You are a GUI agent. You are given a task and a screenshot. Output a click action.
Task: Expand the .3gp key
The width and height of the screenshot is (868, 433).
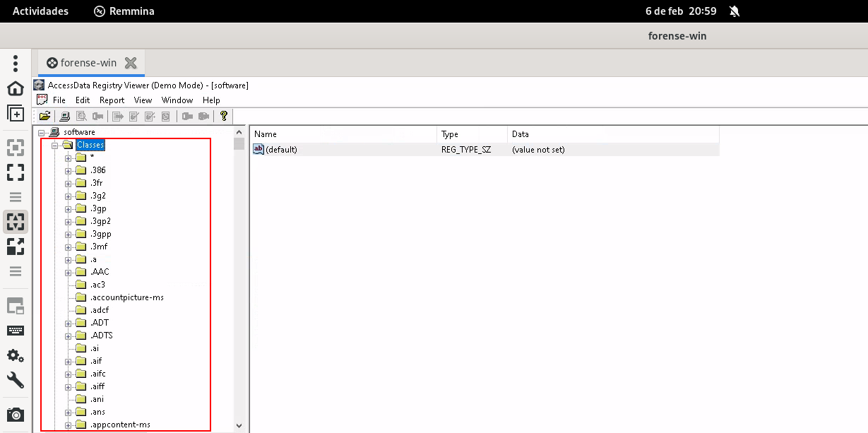click(69, 209)
